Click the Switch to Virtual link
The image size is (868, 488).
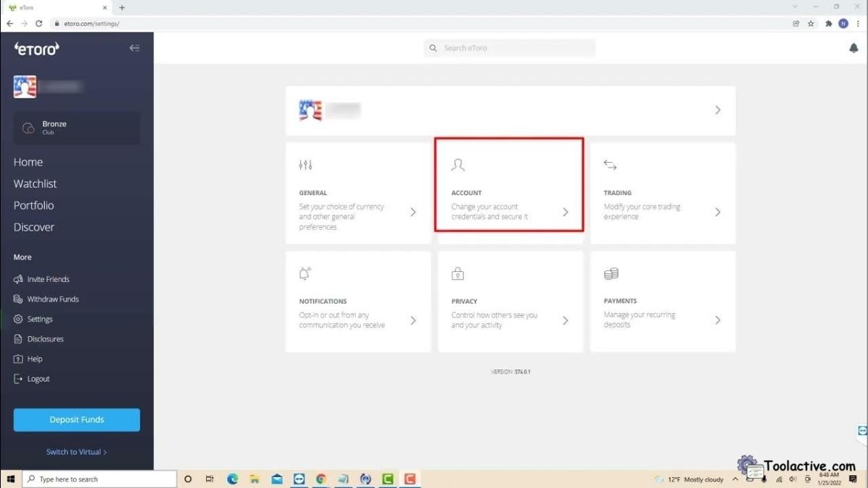click(76, 452)
